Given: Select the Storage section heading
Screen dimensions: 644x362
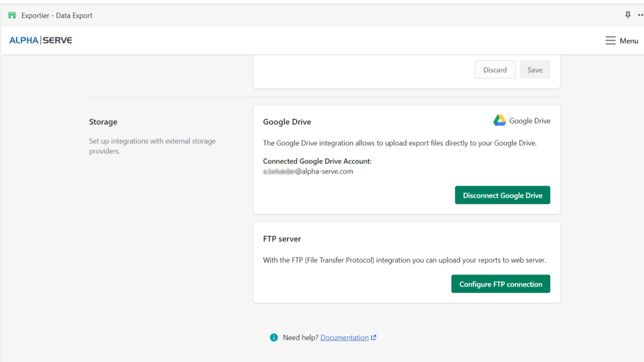Looking at the screenshot, I should point(103,122).
